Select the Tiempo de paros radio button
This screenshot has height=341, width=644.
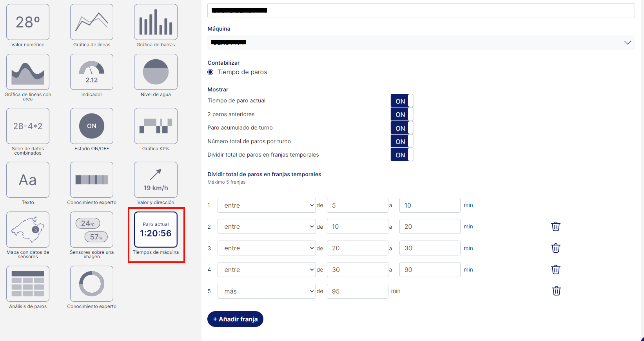pos(210,72)
